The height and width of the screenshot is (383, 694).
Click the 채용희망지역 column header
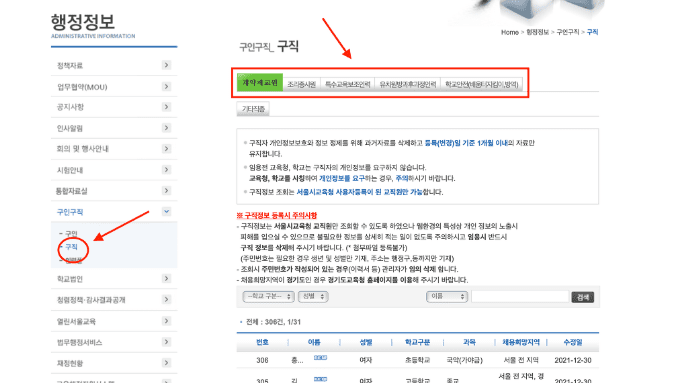click(521, 342)
